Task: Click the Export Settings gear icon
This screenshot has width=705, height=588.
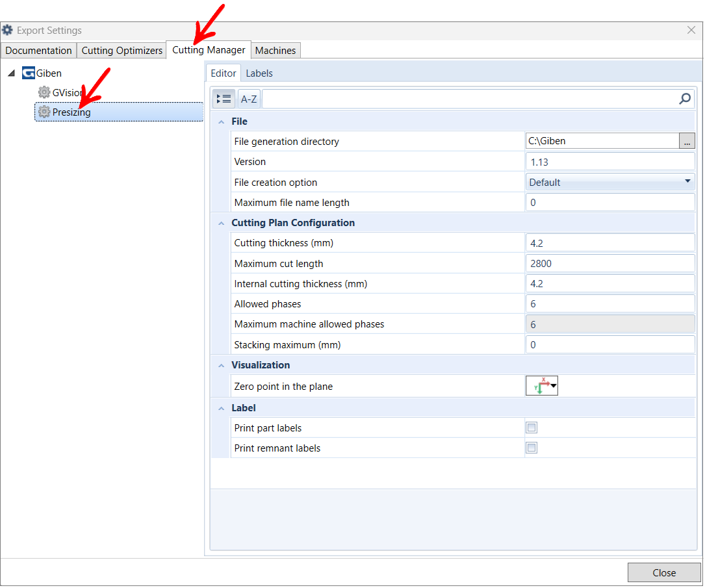Action: (7, 30)
